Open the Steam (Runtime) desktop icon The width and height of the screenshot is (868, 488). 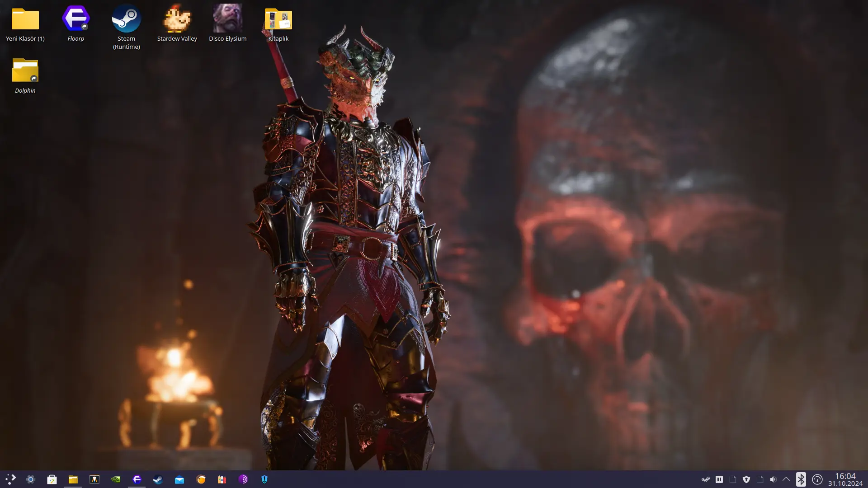coord(127,27)
